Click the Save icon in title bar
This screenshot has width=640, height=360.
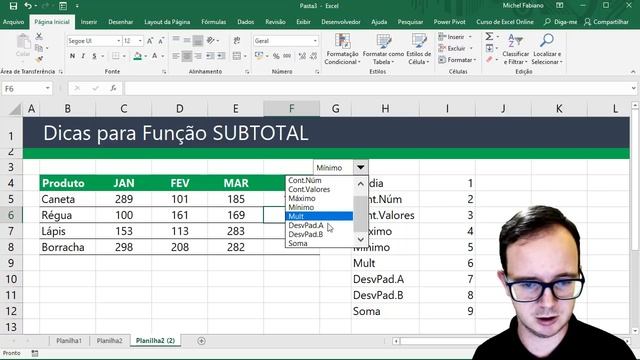pos(13,6)
